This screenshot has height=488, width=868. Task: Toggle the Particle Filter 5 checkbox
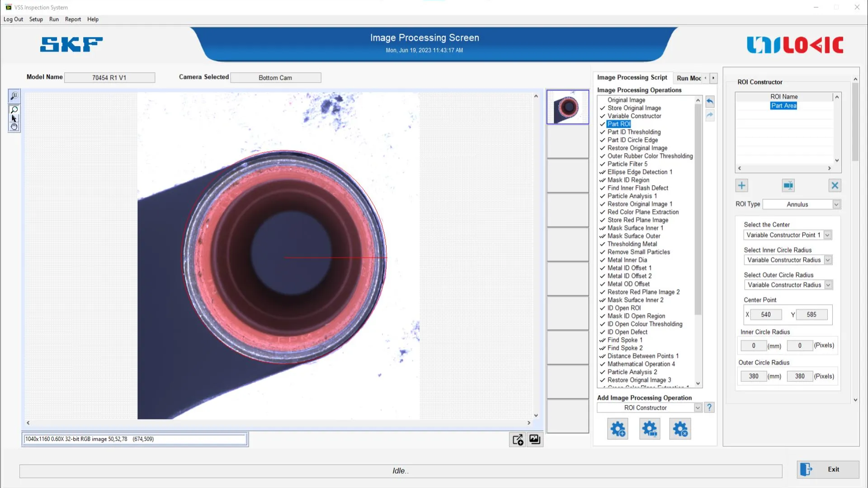tap(602, 164)
